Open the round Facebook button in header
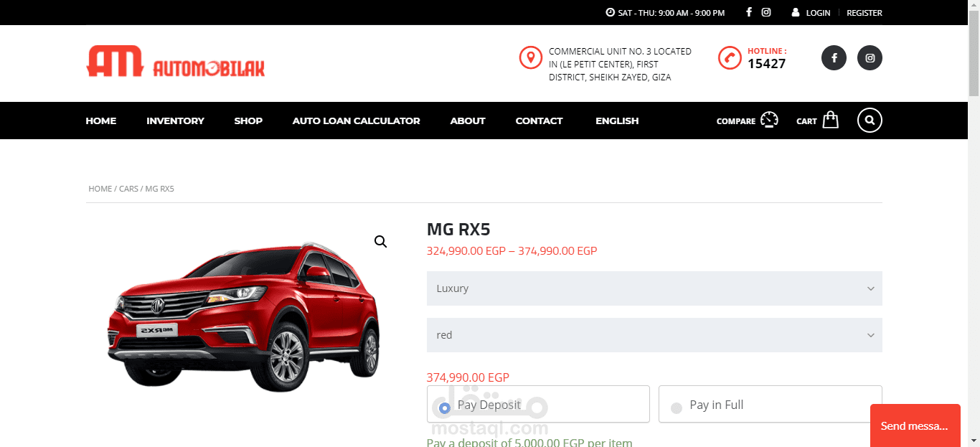Viewport: 980px width, 447px height. [834, 58]
